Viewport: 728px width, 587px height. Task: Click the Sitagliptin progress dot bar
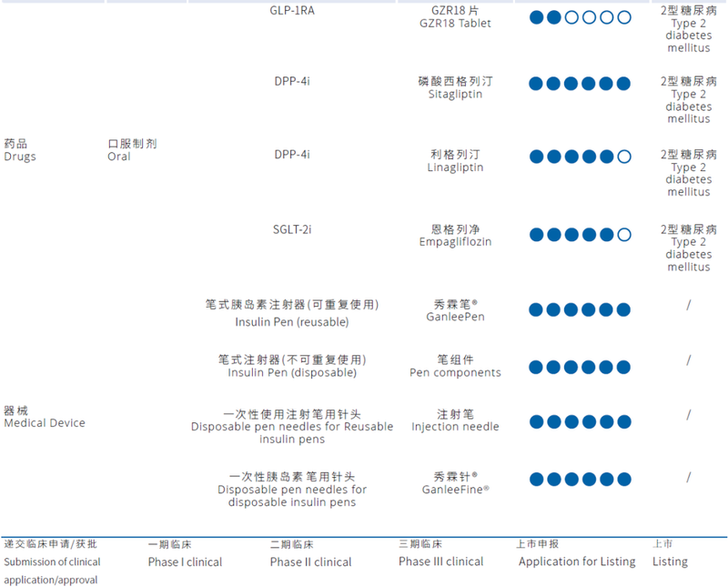[579, 83]
